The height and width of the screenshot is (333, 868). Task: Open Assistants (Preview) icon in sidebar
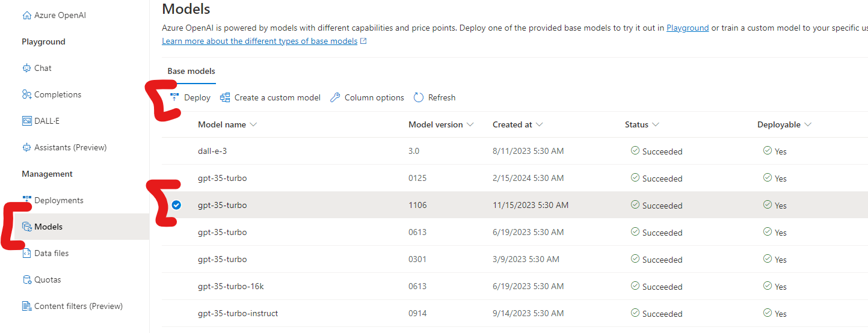pyautogui.click(x=26, y=147)
